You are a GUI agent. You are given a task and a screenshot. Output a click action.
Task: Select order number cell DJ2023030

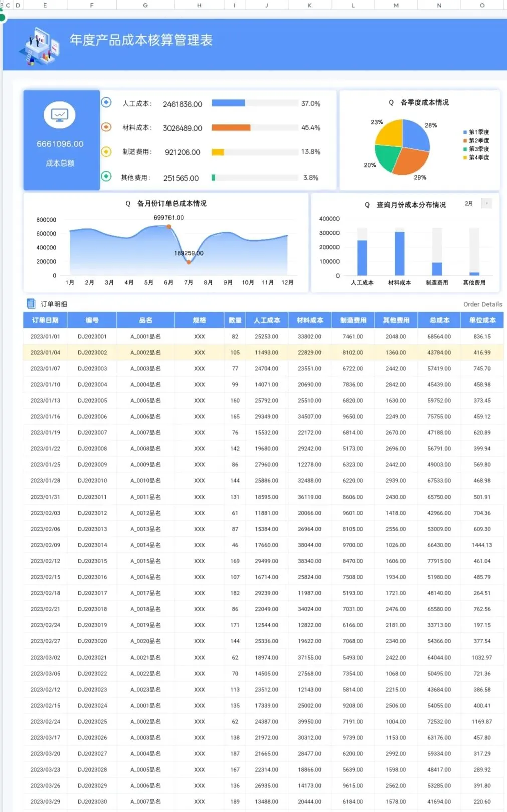pyautogui.click(x=92, y=802)
